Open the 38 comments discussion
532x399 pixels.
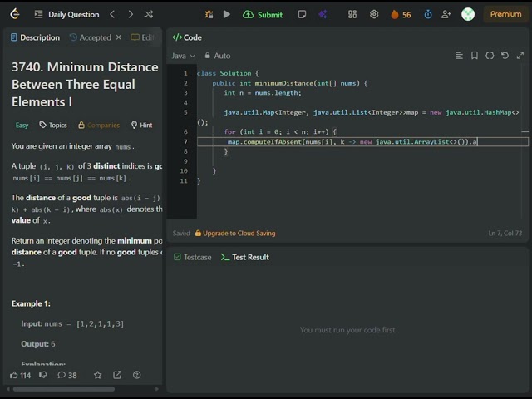(67, 375)
